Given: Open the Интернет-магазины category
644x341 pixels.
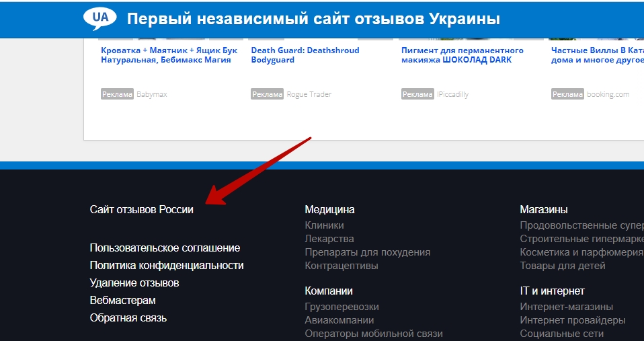Looking at the screenshot, I should tap(566, 307).
